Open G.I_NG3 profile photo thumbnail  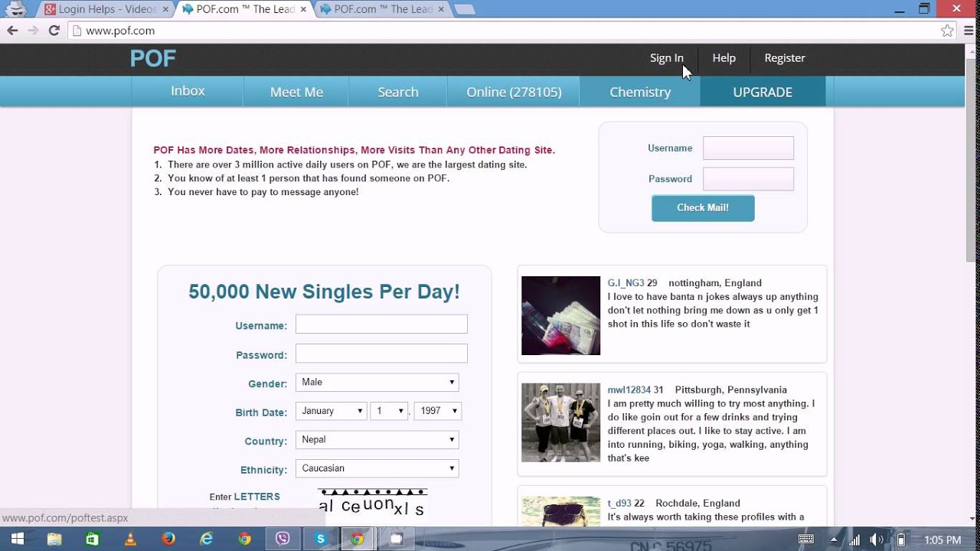click(560, 315)
